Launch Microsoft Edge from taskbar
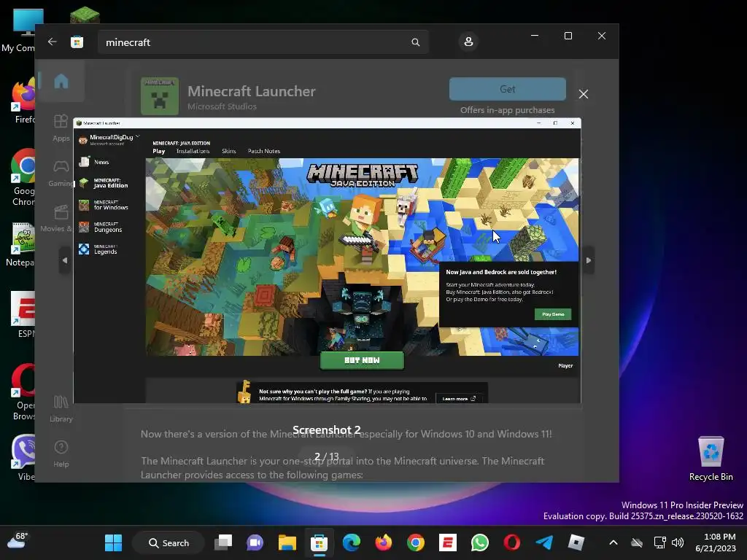This screenshot has width=747, height=560. point(352,542)
